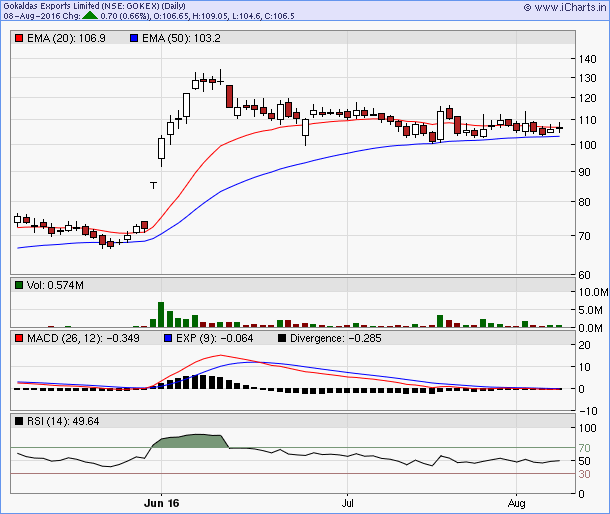Click the 10.0M volume axis label
Image resolution: width=610 pixels, height=514 pixels.
click(x=593, y=292)
